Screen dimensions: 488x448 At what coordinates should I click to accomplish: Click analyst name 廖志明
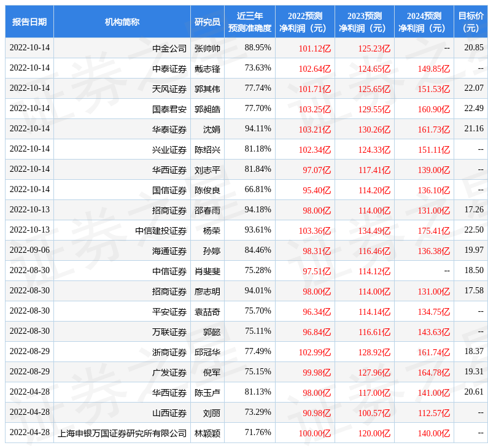click(x=207, y=291)
